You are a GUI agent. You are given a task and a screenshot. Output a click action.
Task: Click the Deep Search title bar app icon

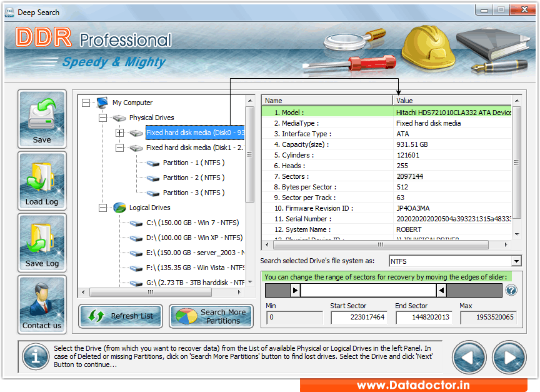pos(9,13)
